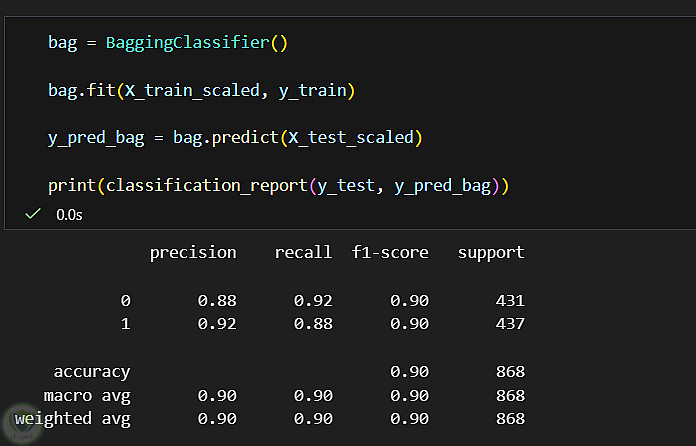This screenshot has width=696, height=446.
Task: Click the X_train_scaled argument
Action: click(x=192, y=91)
